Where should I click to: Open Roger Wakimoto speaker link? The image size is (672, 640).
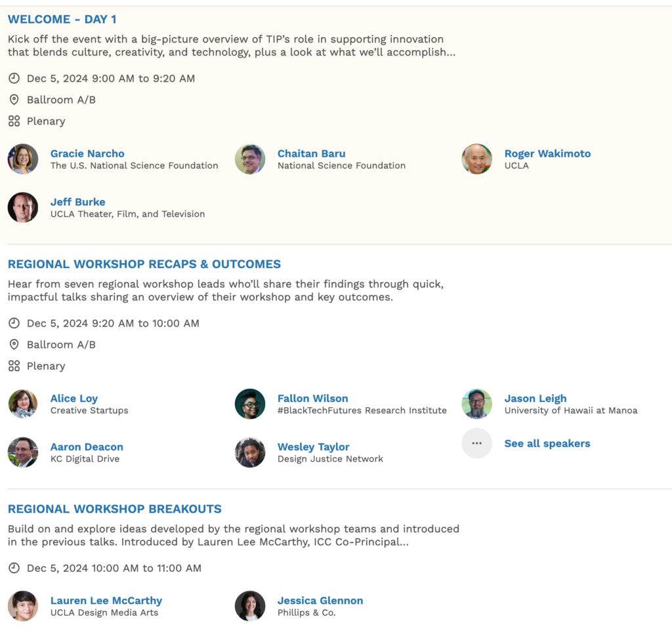tap(547, 153)
